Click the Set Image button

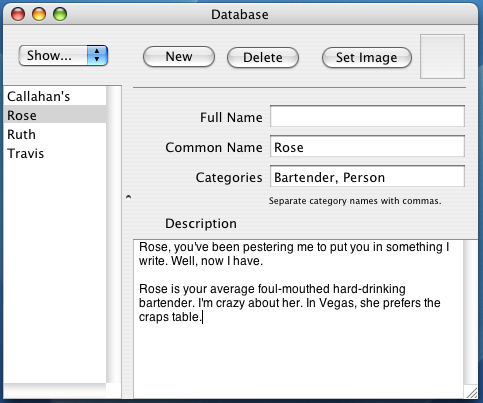367,57
